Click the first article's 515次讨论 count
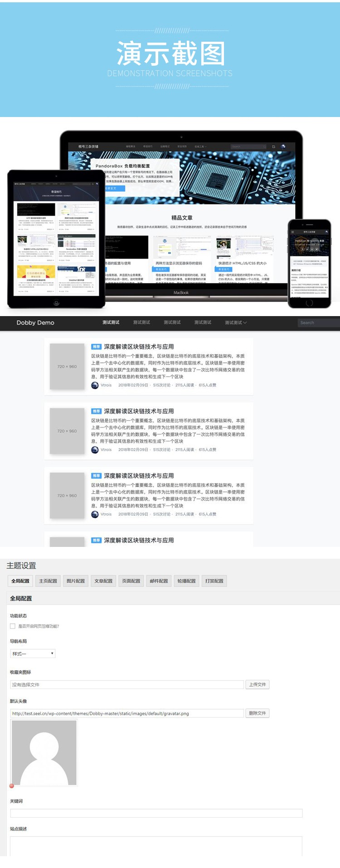 click(x=162, y=385)
